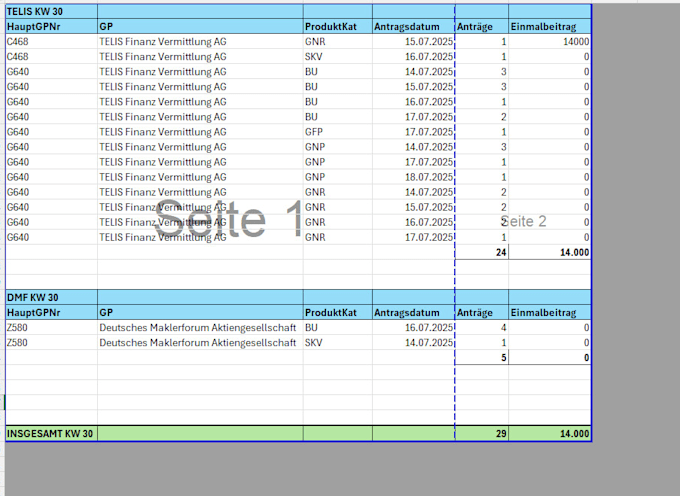Select HauptGPNr header in TELIS table

(x=51, y=26)
